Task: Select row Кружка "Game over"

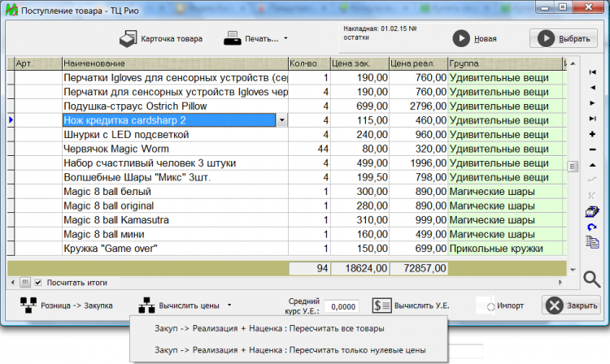Action: click(287, 249)
